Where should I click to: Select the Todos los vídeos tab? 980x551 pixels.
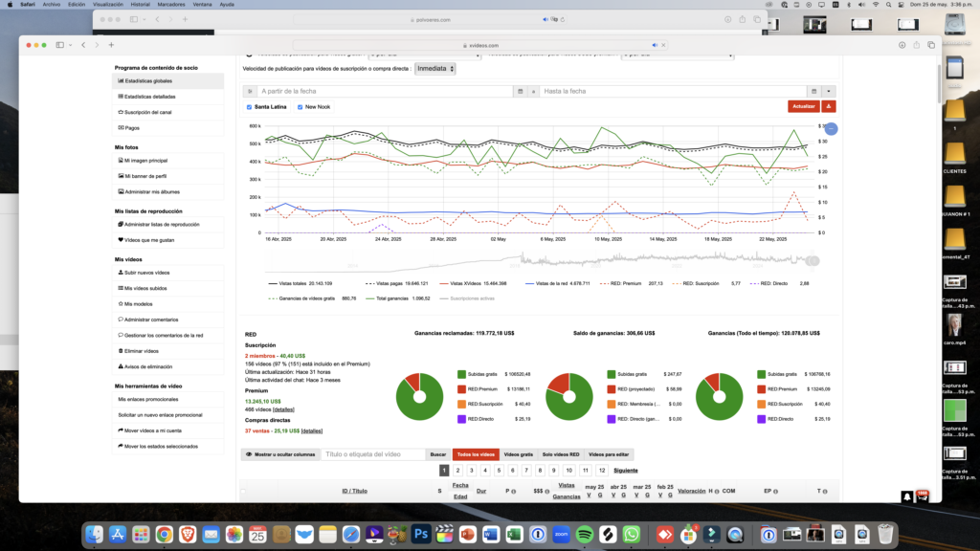[x=476, y=454]
